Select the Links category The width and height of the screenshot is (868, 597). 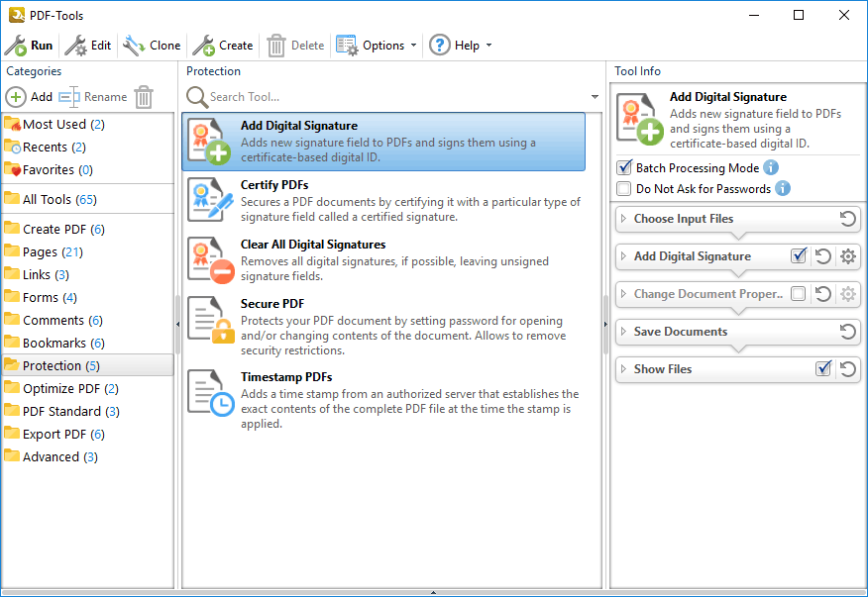coord(87,274)
